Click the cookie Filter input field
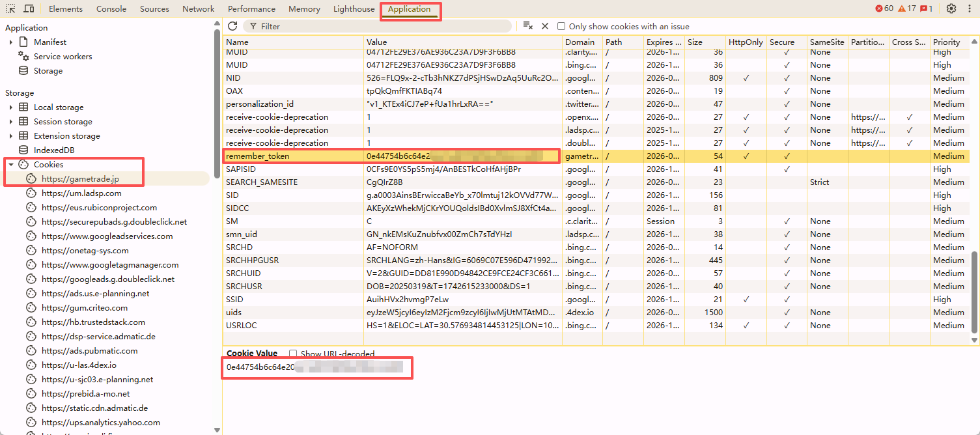Screen dimensions: 980x435 [x=381, y=26]
